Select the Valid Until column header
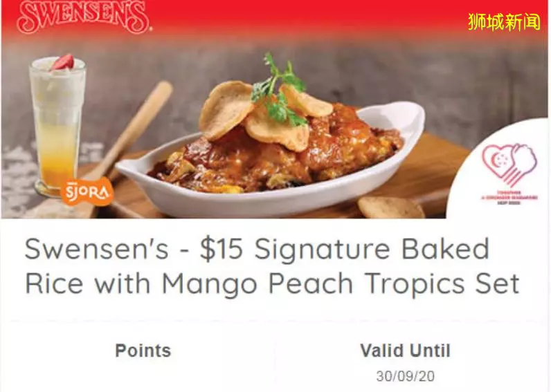 (405, 351)
